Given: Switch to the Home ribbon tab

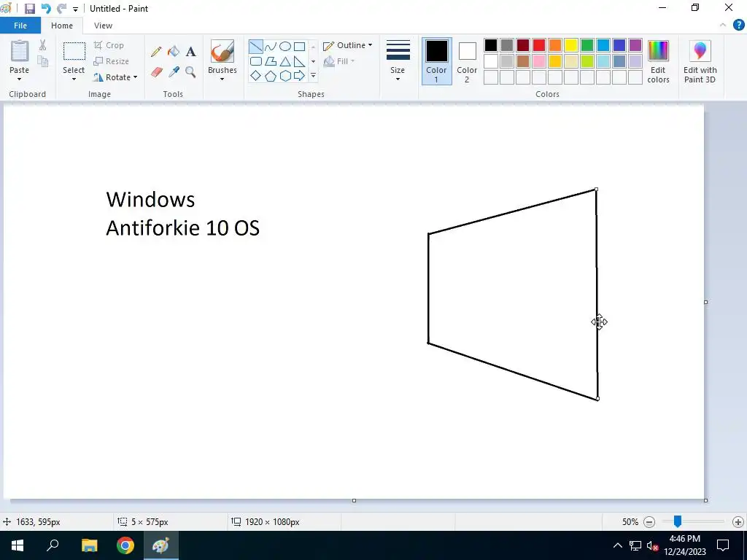Looking at the screenshot, I should pyautogui.click(x=62, y=26).
